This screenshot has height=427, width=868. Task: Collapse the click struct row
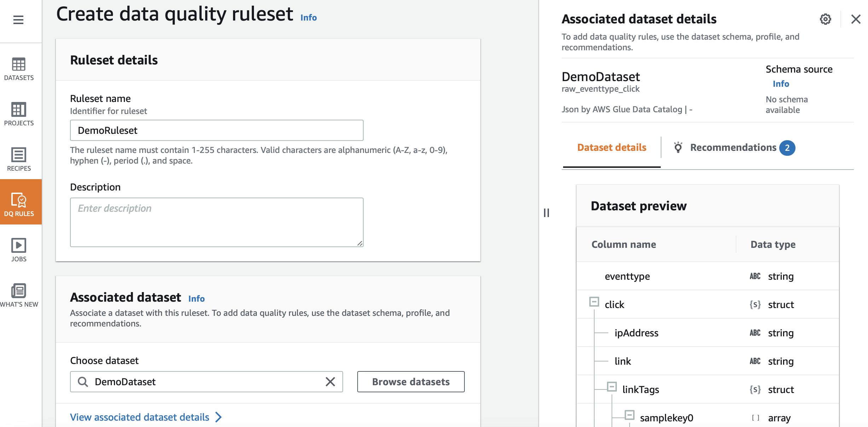[594, 302]
